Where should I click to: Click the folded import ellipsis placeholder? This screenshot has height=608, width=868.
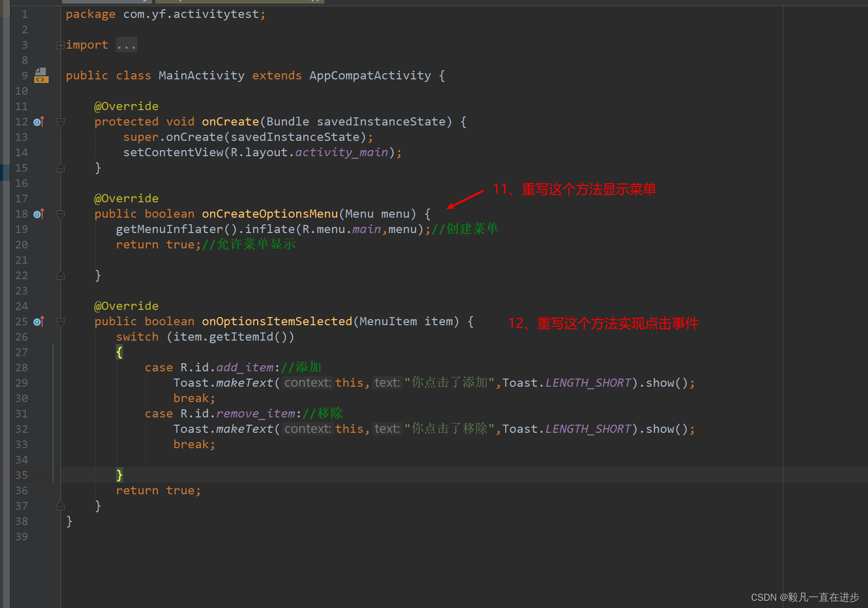[x=126, y=45]
